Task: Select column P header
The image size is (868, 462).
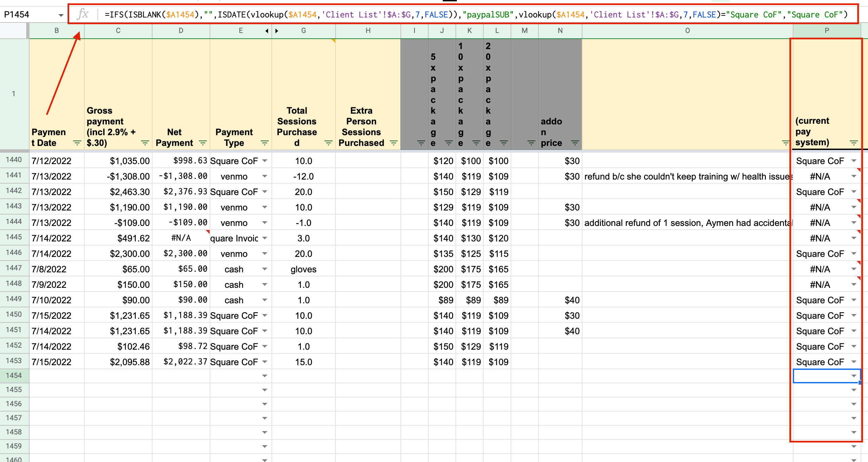Action: click(x=827, y=31)
